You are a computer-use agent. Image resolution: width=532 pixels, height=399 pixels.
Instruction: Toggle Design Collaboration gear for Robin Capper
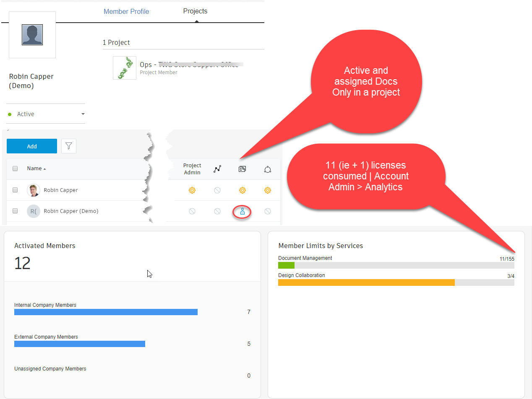pyautogui.click(x=268, y=190)
